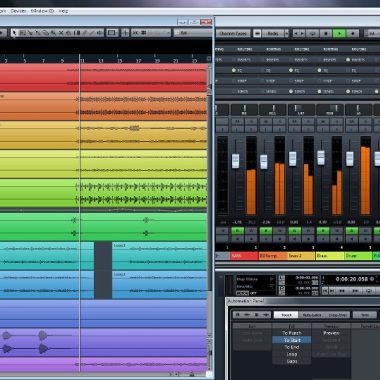Click the left arrow in mixer toolbar
380x380 pixels.
[x=295, y=33]
